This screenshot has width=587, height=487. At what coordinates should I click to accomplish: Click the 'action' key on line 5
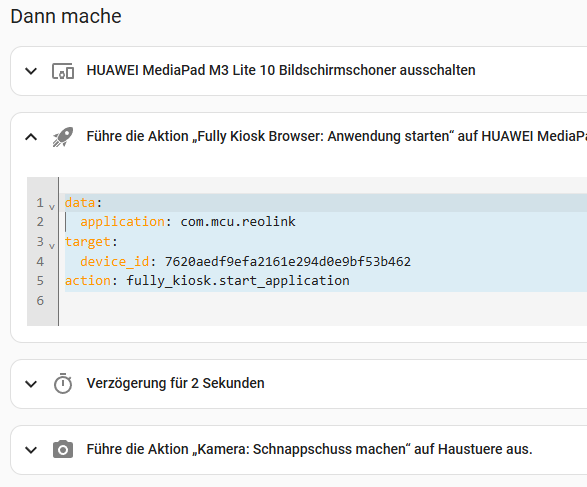pos(88,281)
